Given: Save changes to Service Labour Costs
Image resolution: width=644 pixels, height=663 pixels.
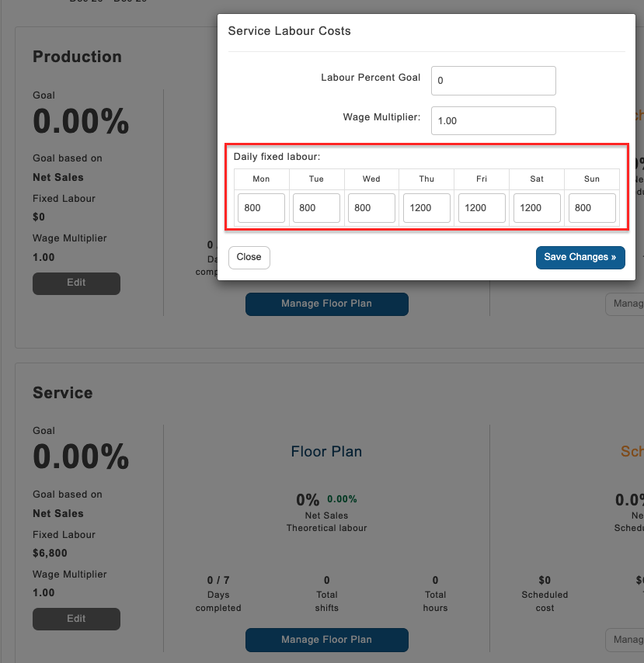Looking at the screenshot, I should 580,258.
